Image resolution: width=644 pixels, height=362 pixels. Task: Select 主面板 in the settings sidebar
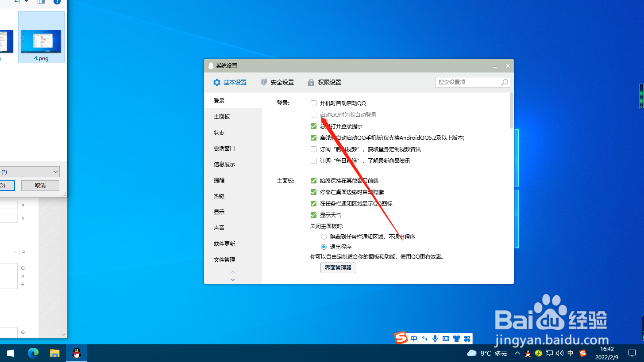(233, 117)
